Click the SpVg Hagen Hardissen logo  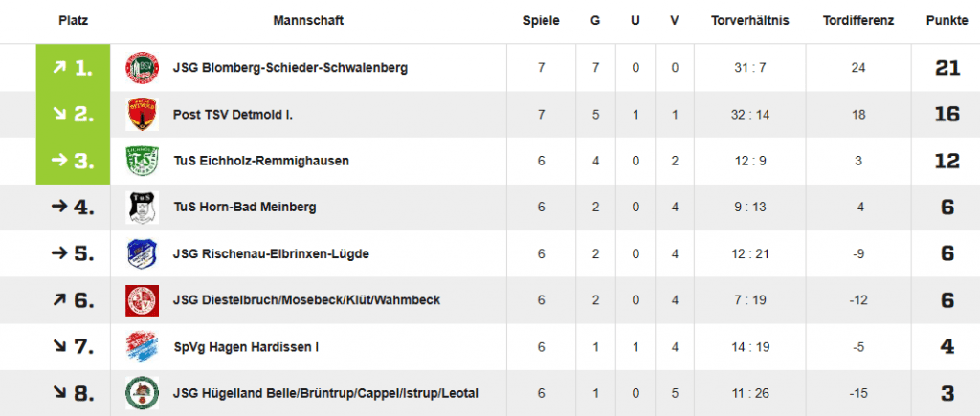142,346
